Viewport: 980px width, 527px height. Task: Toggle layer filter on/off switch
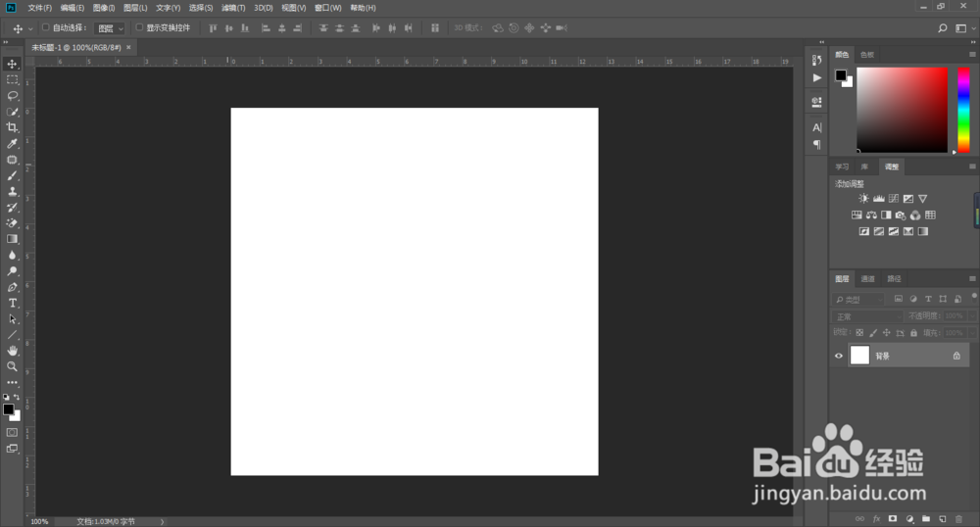[974, 296]
